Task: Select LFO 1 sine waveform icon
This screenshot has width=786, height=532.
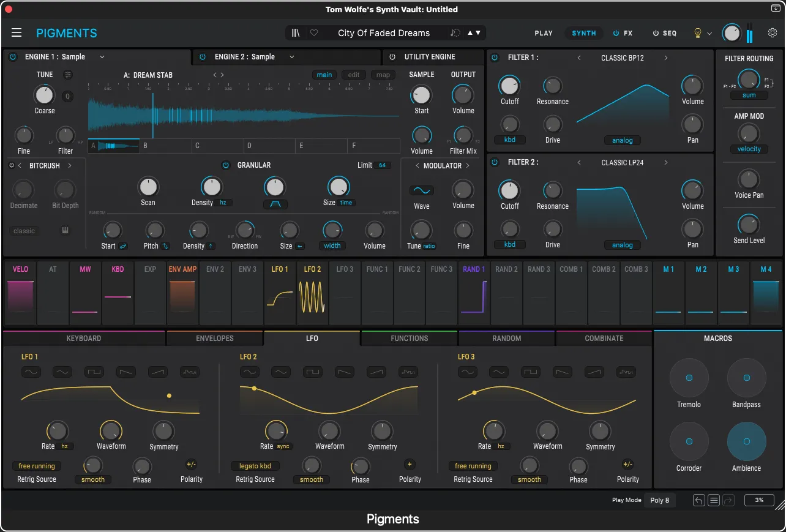Action: (x=31, y=372)
